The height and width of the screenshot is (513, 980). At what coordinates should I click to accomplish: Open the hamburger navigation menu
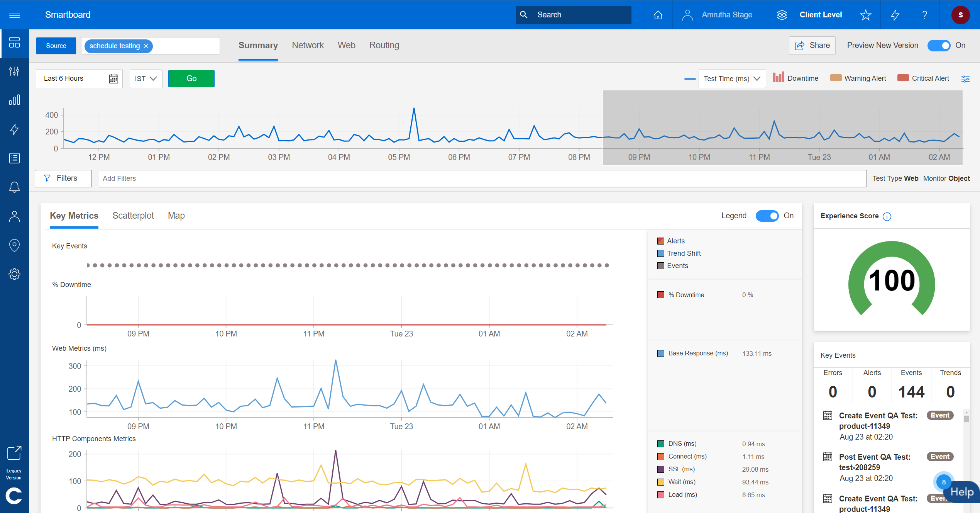coord(15,15)
